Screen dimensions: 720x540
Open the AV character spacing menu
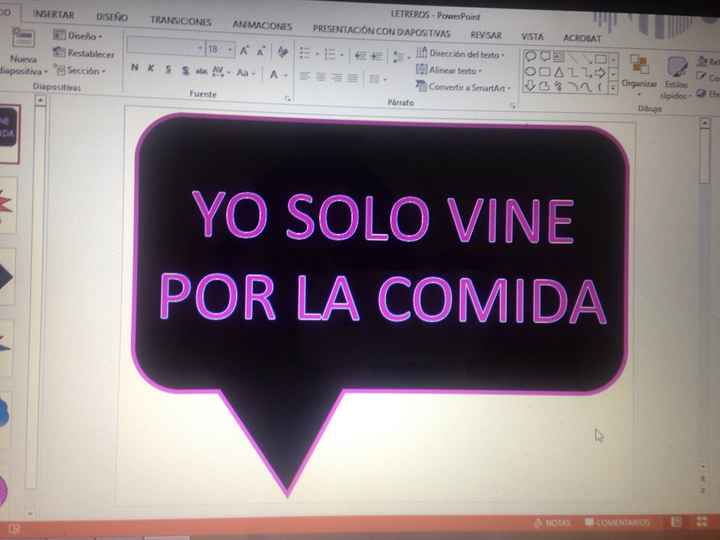pyautogui.click(x=221, y=72)
